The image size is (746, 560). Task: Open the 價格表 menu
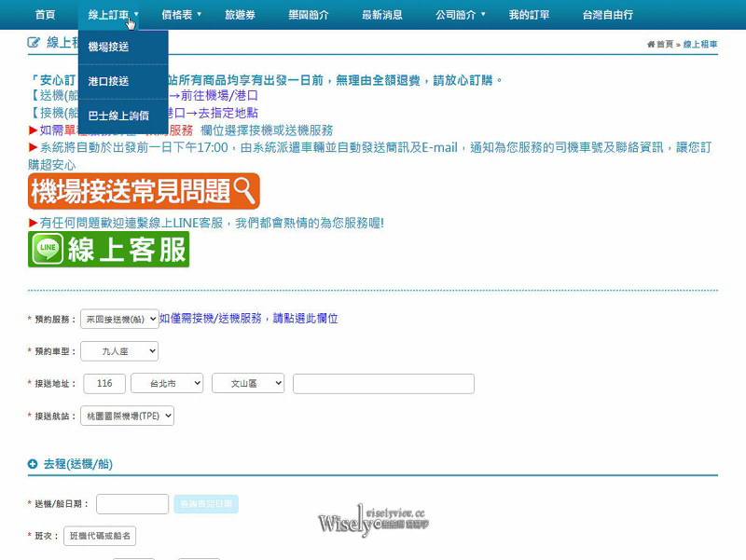[x=181, y=15]
